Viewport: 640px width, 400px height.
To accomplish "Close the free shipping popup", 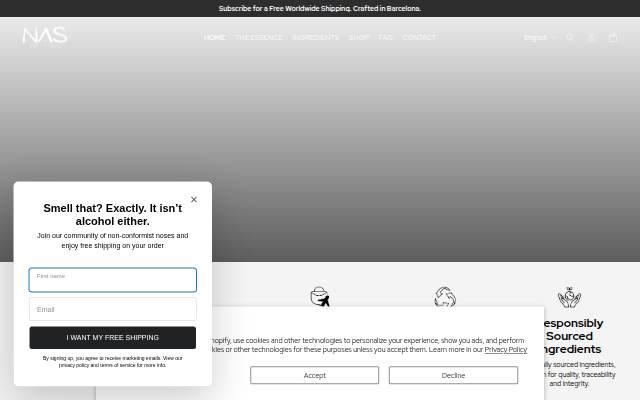I will pos(194,199).
